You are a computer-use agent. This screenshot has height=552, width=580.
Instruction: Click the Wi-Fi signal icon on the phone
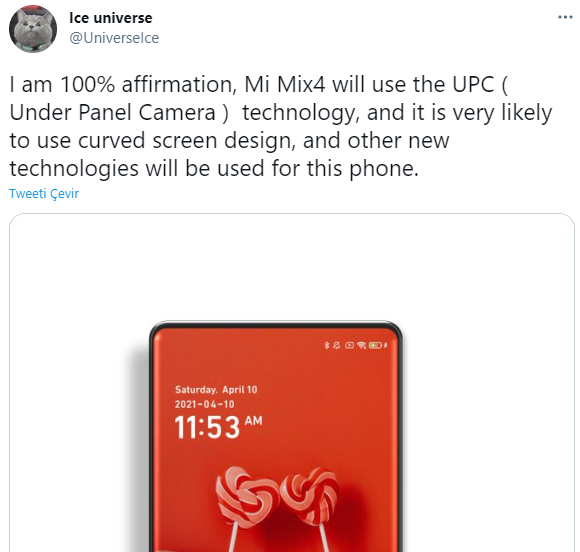[361, 345]
